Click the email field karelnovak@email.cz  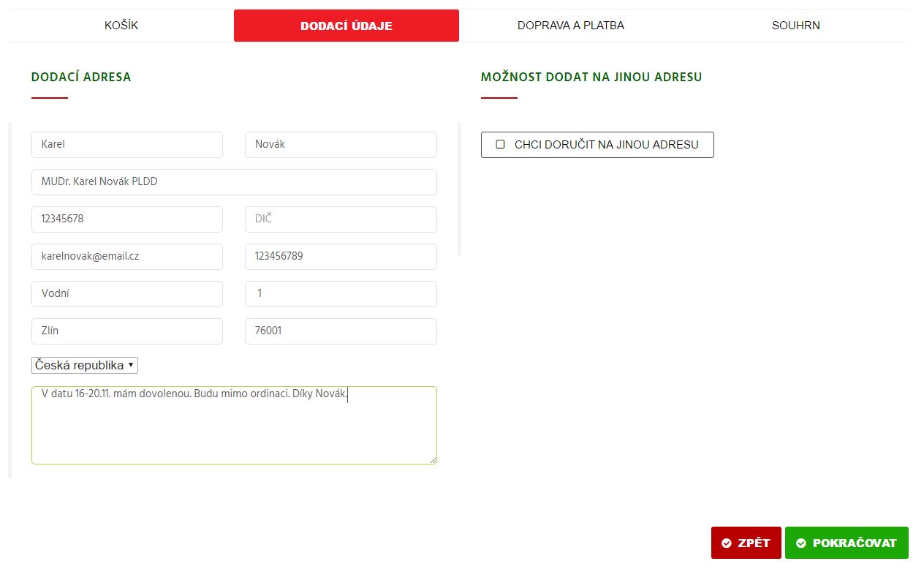click(127, 257)
